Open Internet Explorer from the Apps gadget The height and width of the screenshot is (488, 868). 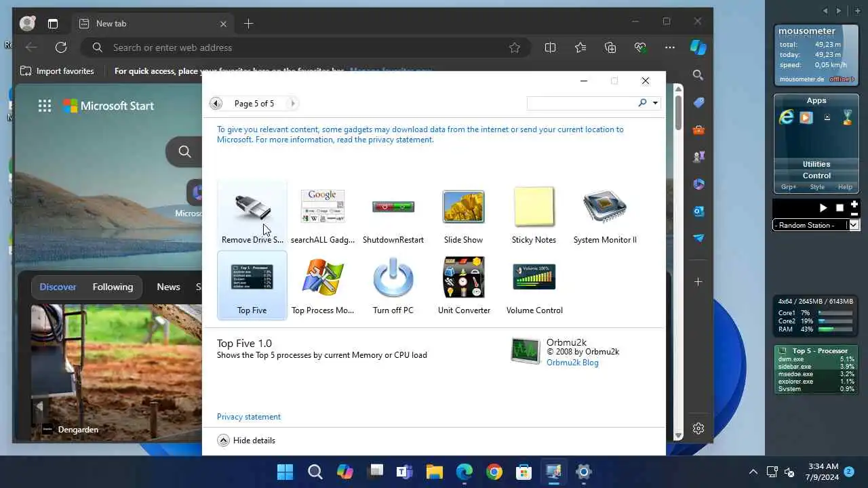click(787, 117)
